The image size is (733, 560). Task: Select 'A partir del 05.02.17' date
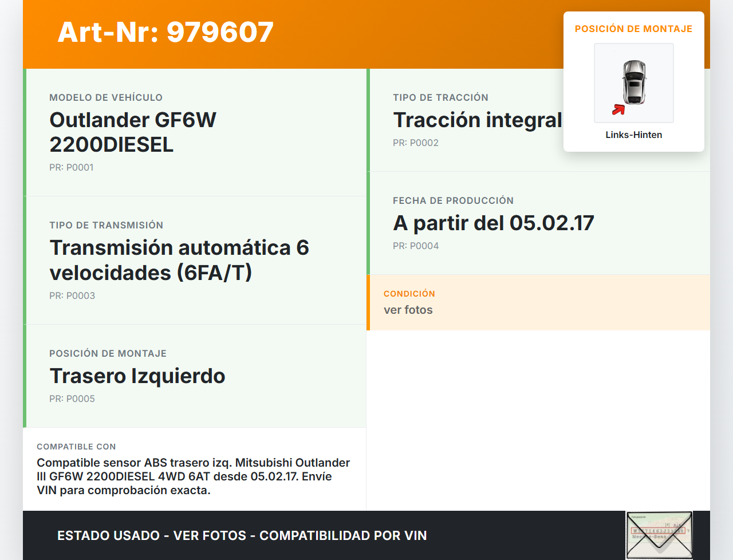pos(493,223)
